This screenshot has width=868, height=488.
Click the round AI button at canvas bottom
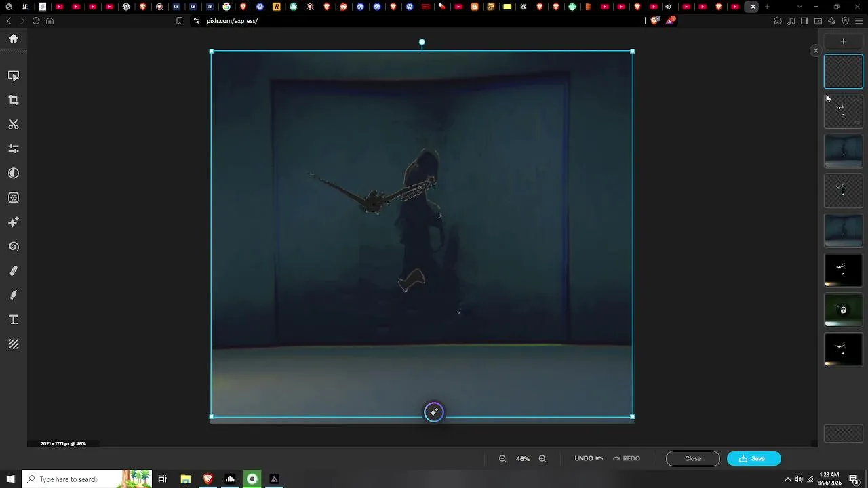pyautogui.click(x=434, y=412)
